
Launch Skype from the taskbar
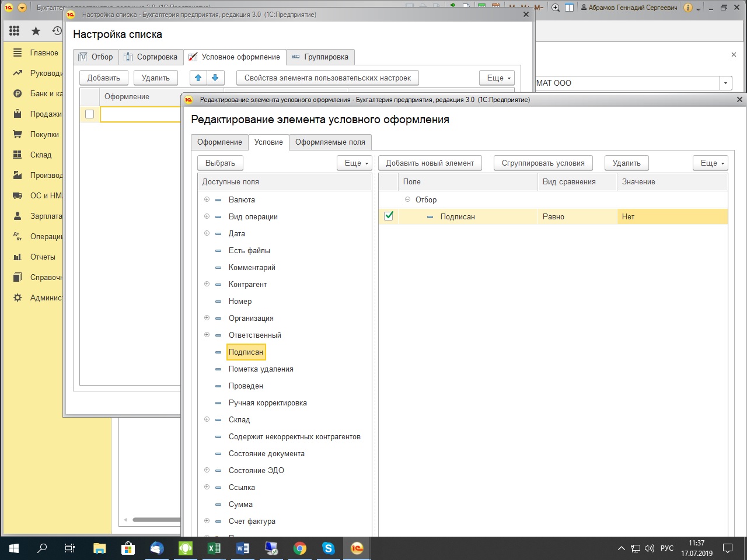(328, 548)
